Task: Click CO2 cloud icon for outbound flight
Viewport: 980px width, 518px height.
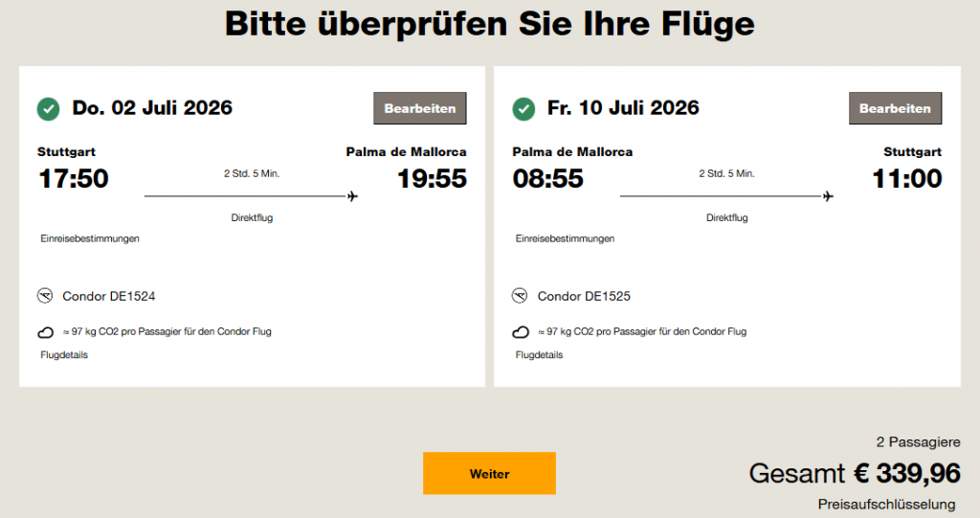Action: (x=45, y=332)
